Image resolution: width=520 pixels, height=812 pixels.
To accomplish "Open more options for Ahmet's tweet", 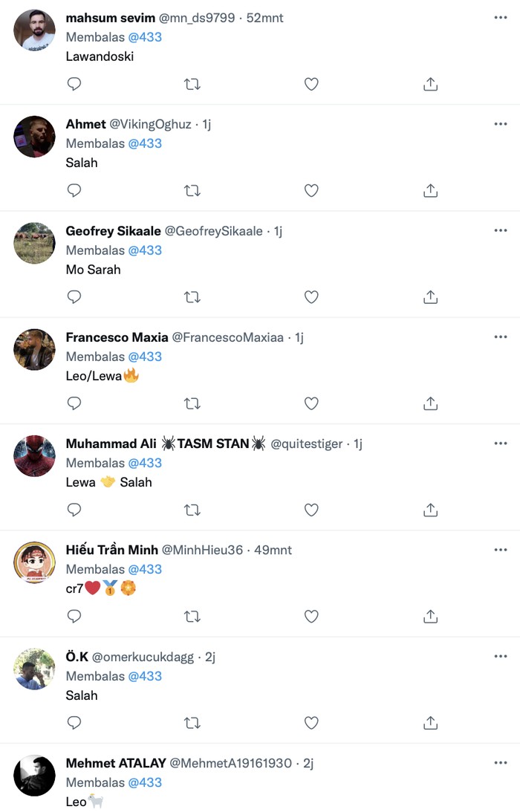I will (501, 124).
